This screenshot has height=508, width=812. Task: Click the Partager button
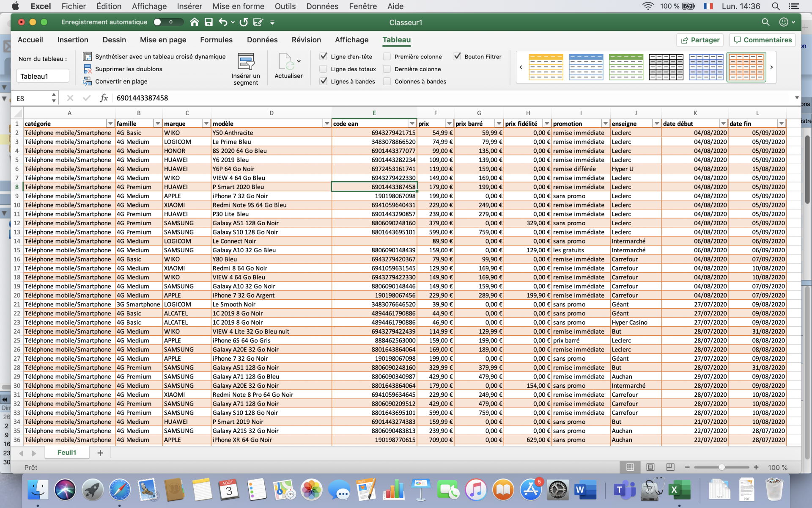pos(700,40)
